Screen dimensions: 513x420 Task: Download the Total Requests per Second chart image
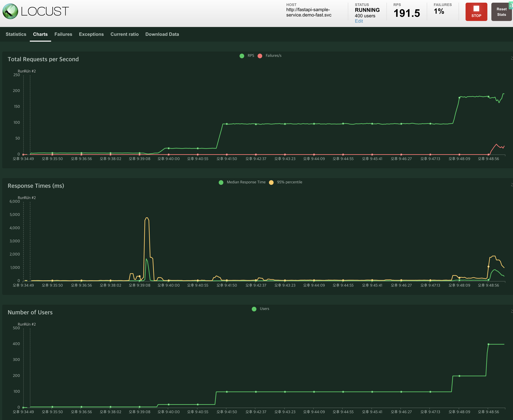pos(512,58)
